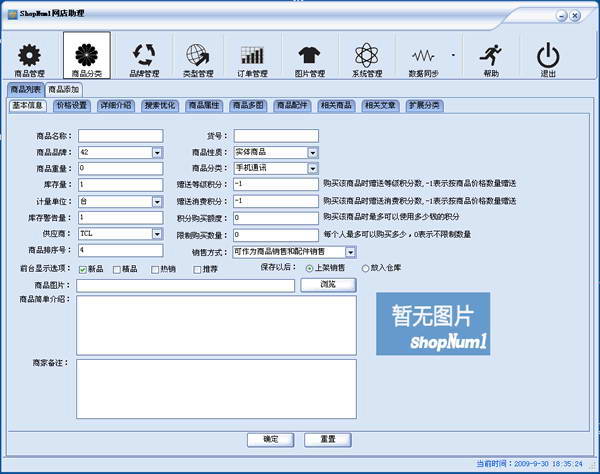This screenshot has height=474, width=600.
Task: Switch to the 价格设置 tab
Action: [x=72, y=105]
